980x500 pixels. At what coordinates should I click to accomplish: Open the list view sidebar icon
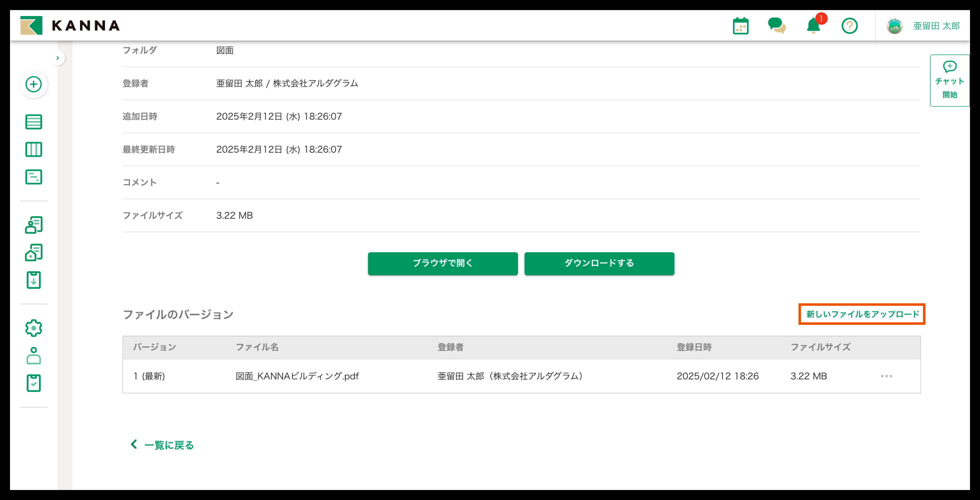[x=33, y=122]
